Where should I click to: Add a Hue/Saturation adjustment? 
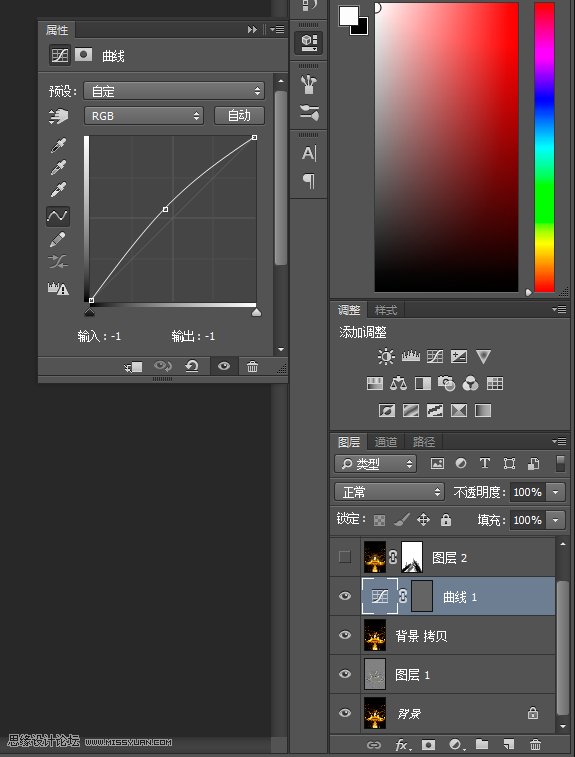[x=375, y=384]
